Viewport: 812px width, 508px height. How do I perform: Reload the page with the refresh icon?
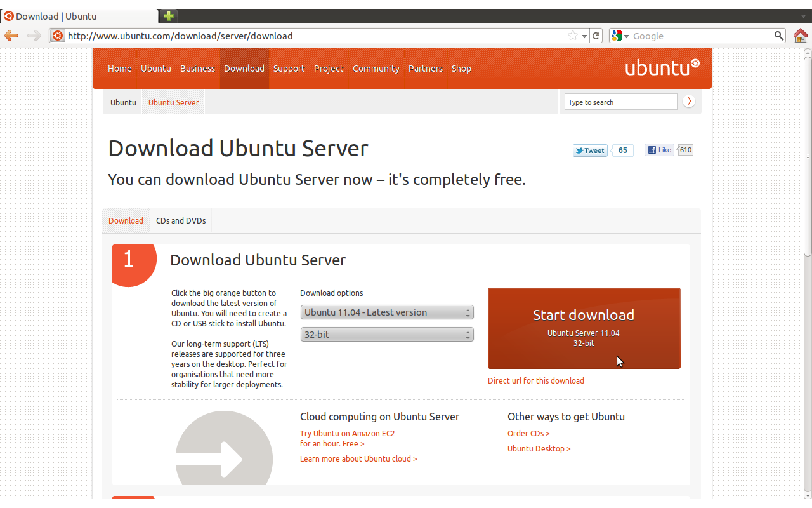(596, 36)
